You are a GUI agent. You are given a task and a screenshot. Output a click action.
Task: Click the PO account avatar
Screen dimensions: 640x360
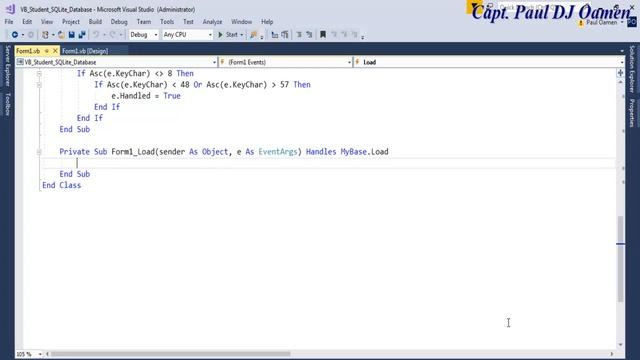(631, 22)
